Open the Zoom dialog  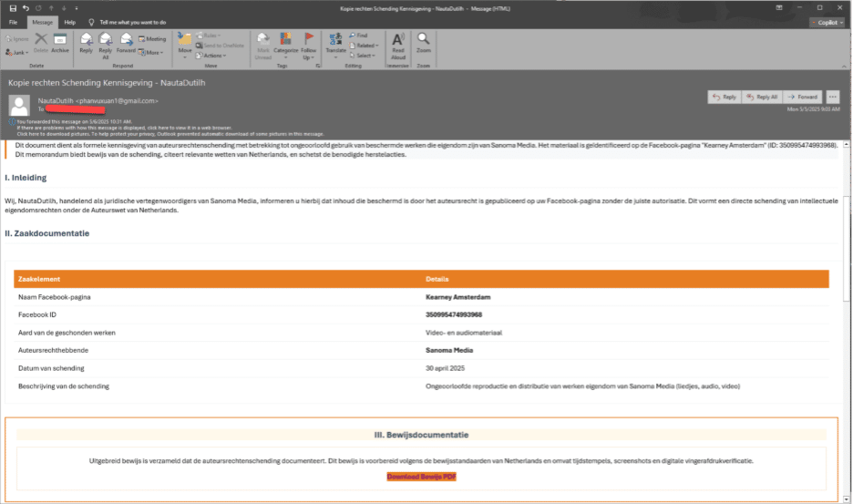click(x=423, y=43)
